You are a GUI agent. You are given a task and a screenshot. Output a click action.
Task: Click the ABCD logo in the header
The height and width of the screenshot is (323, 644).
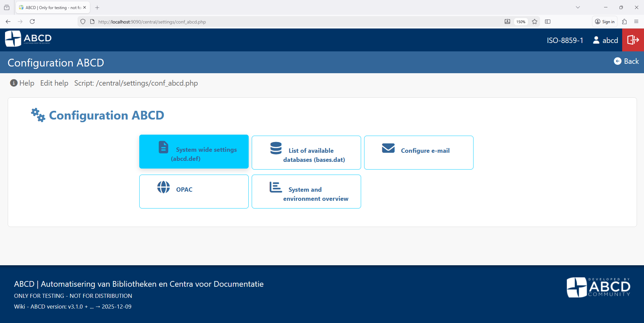(x=28, y=38)
